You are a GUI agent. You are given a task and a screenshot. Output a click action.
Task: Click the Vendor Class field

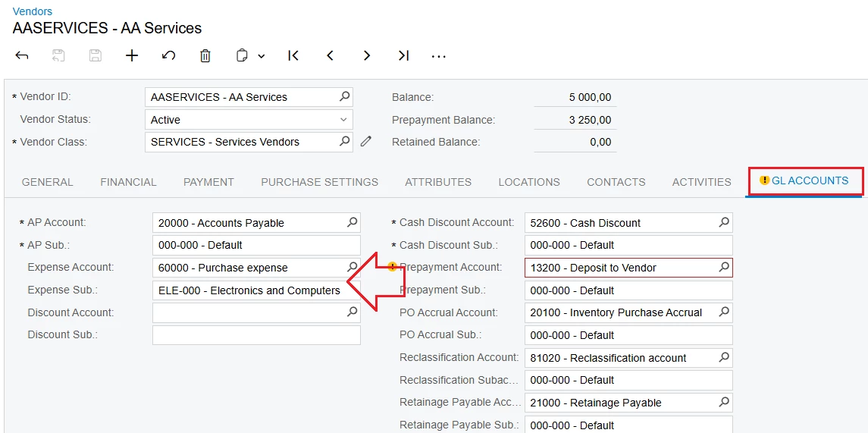pyautogui.click(x=249, y=142)
